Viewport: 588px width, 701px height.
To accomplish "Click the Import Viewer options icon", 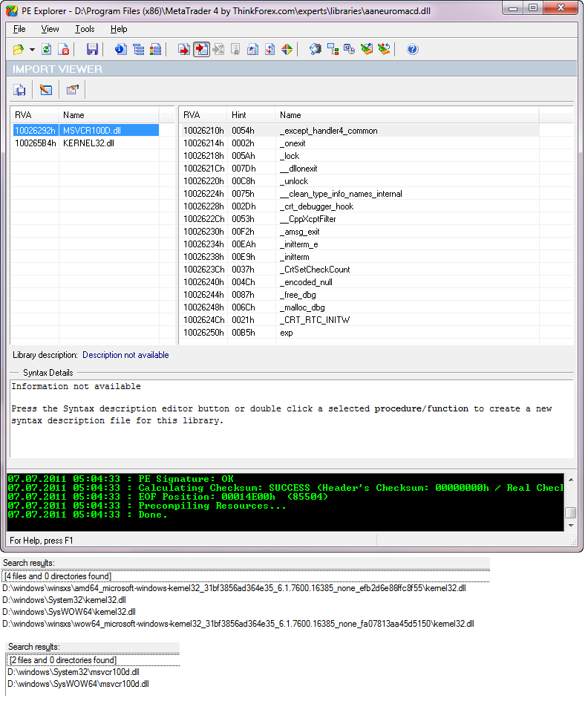I will pos(72,90).
